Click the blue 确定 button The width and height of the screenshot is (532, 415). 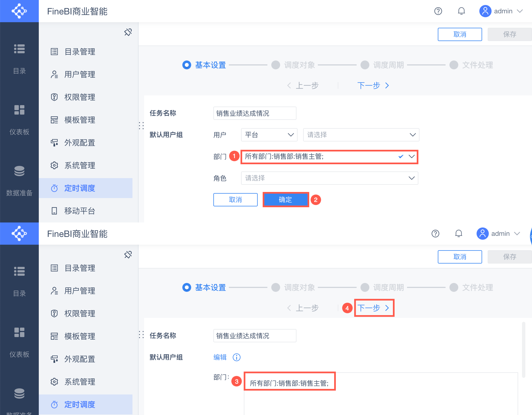pos(285,200)
